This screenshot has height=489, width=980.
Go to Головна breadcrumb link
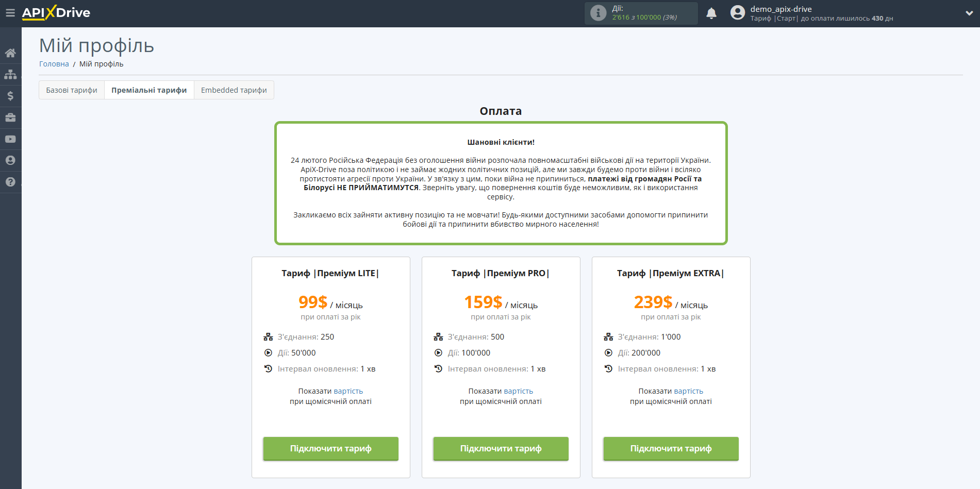pos(54,64)
